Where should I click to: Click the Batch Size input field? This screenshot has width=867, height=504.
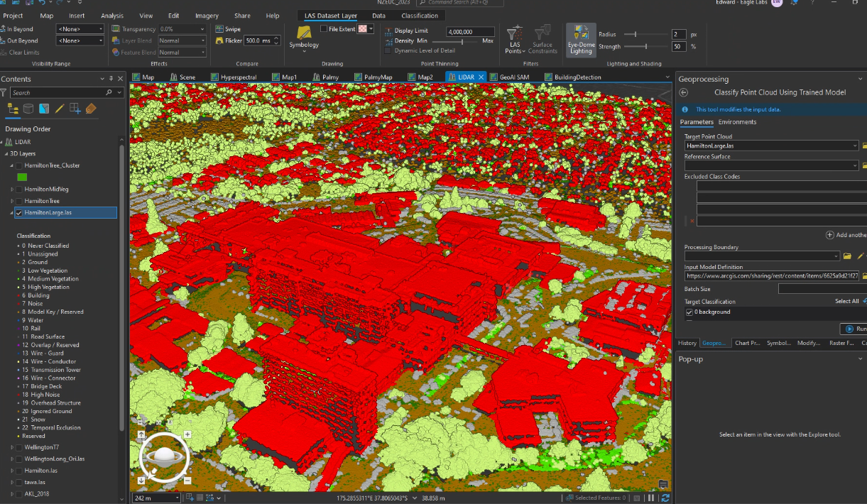point(822,289)
